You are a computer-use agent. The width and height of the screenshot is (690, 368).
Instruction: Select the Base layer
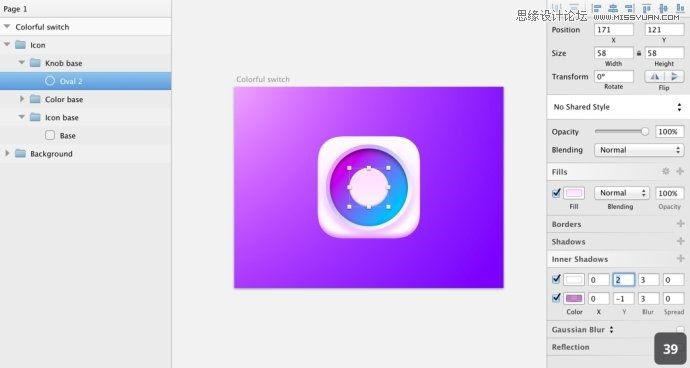86,135
